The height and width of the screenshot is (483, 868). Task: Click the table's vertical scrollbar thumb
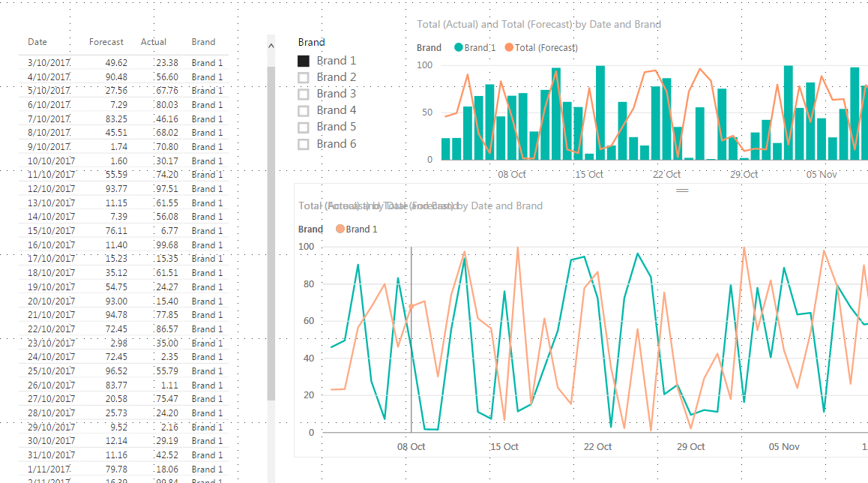coord(271,232)
